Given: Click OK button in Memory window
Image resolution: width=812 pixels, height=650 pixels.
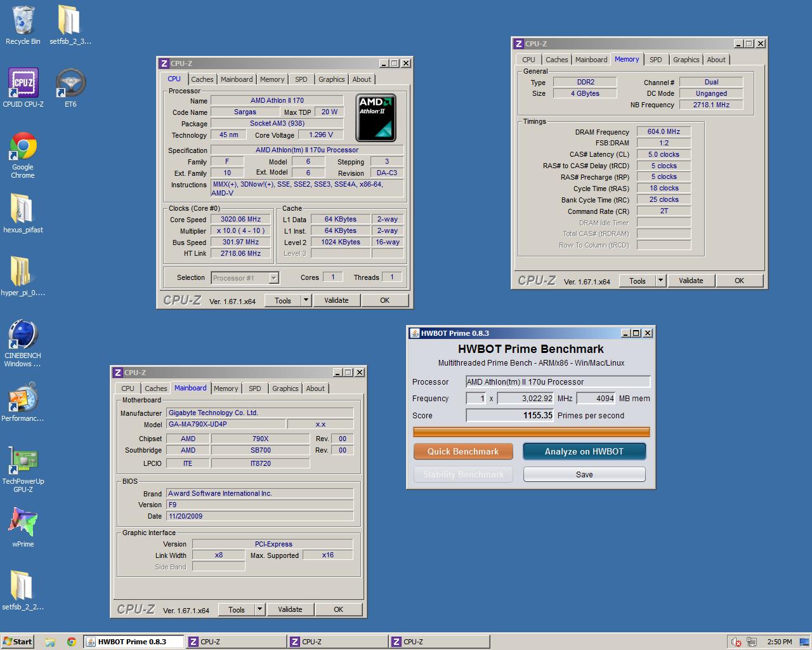Looking at the screenshot, I should click(739, 281).
